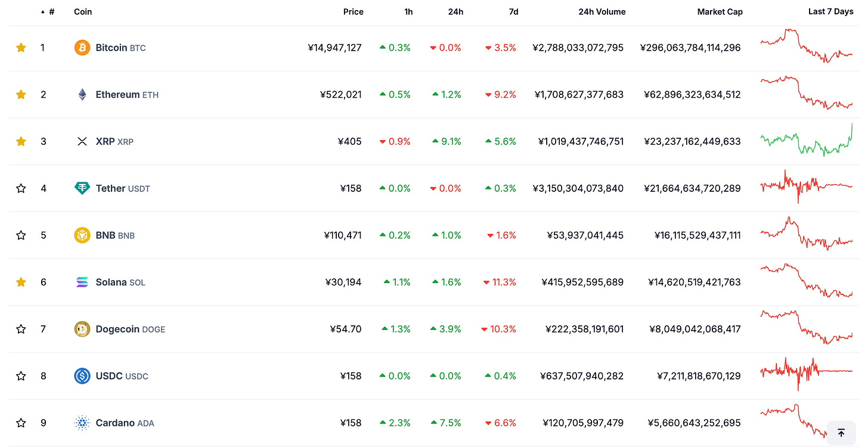Click the Bitcoin coin logo icon
This screenshot has width=868, height=448.
pos(82,48)
